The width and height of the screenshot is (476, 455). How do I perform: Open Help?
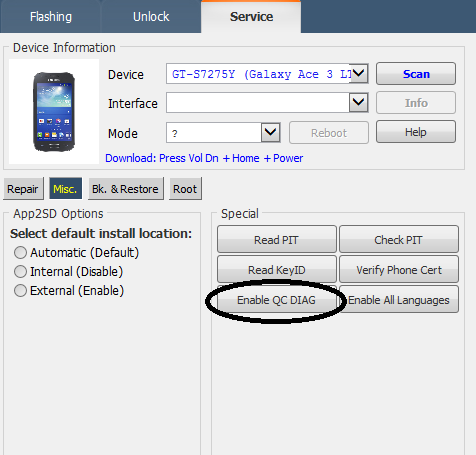tap(416, 132)
